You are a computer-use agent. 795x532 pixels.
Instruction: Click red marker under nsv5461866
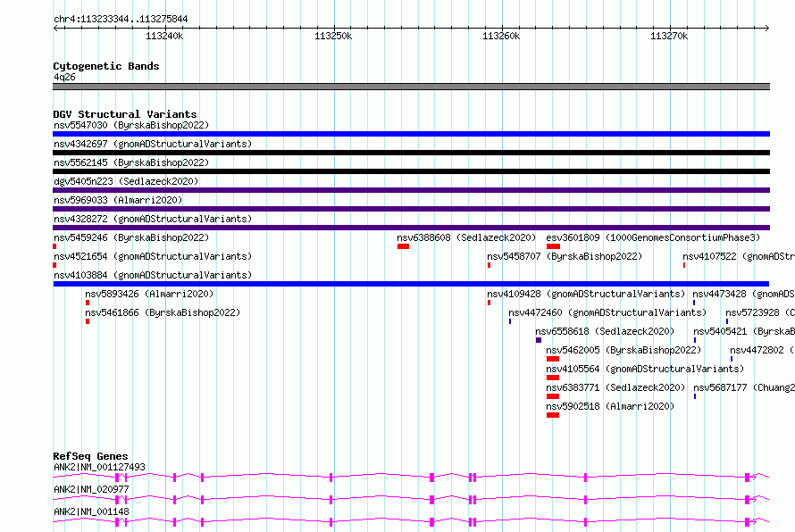pos(88,321)
